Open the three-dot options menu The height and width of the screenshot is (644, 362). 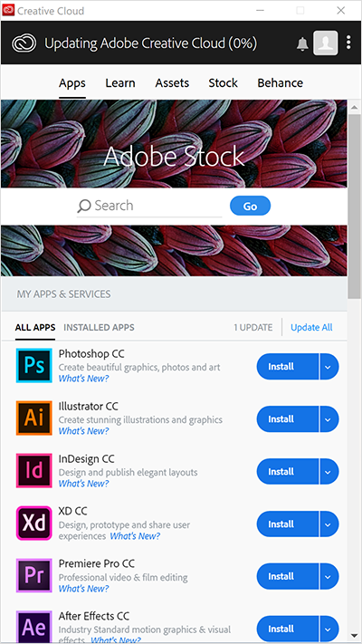tap(348, 43)
